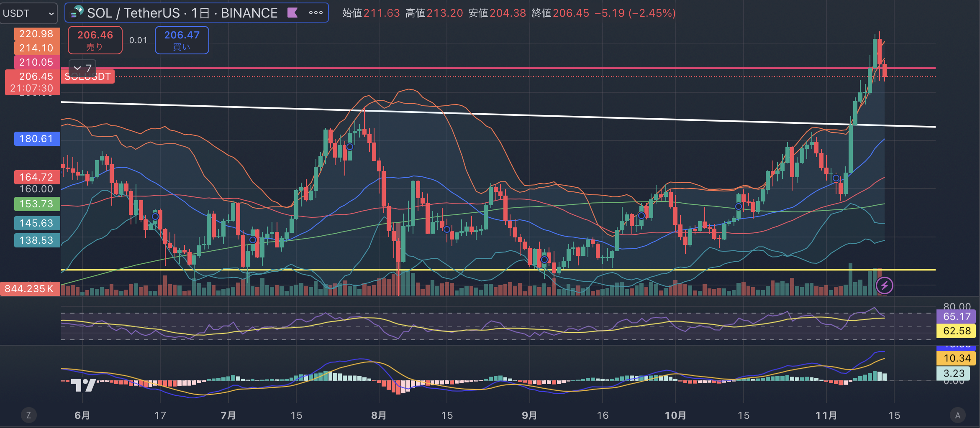Click the 65.17 RSI value label
Screen dimensions: 980x428
click(x=956, y=317)
